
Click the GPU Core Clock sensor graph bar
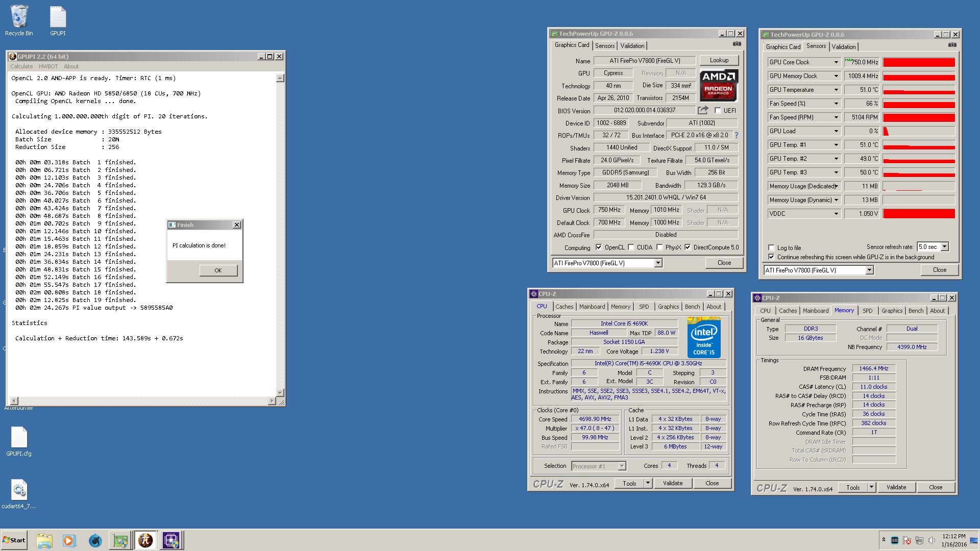point(919,62)
